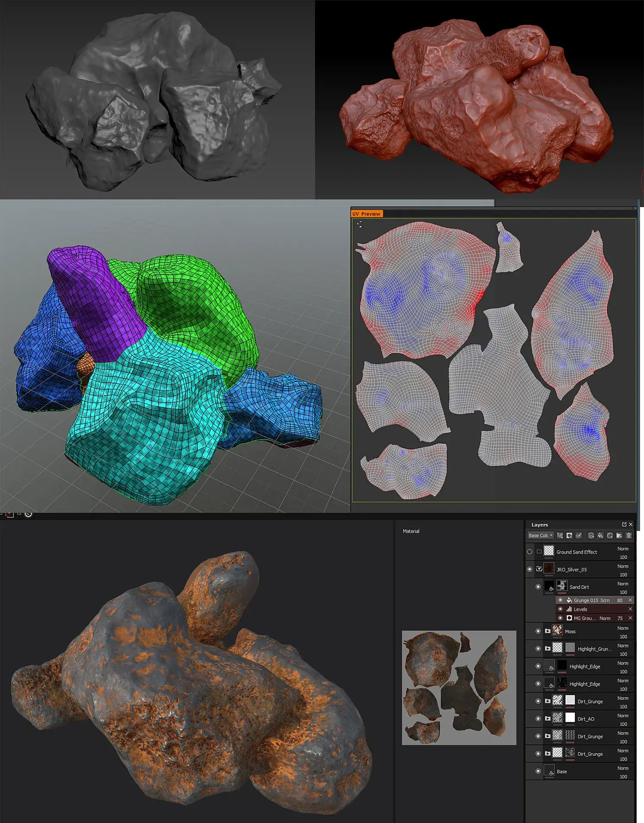The height and width of the screenshot is (823, 644).
Task: Toggle visibility of MG Grou... effect
Action: click(x=560, y=618)
